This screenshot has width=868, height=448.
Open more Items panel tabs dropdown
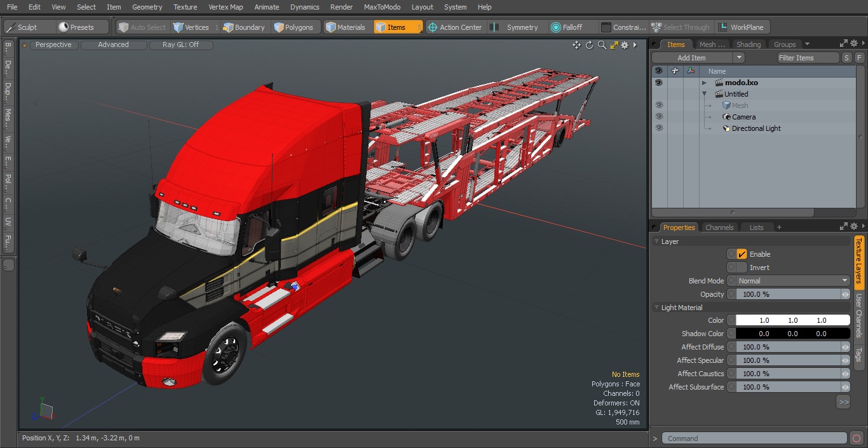tap(807, 44)
